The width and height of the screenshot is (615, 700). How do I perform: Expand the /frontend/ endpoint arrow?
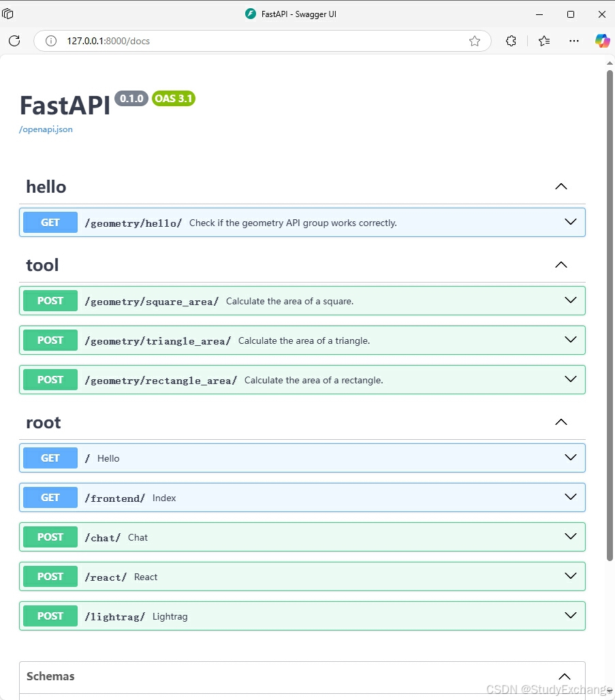pos(570,497)
